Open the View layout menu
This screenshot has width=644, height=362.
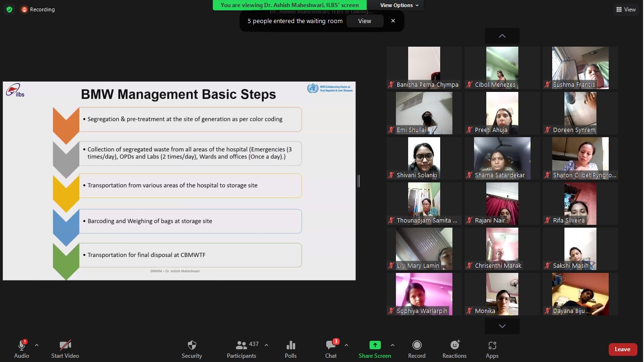point(626,9)
